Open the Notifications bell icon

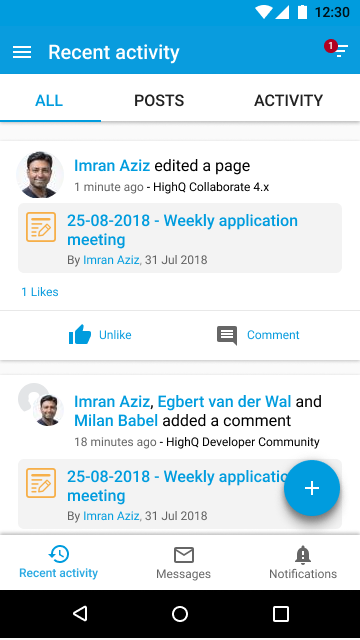point(303,555)
